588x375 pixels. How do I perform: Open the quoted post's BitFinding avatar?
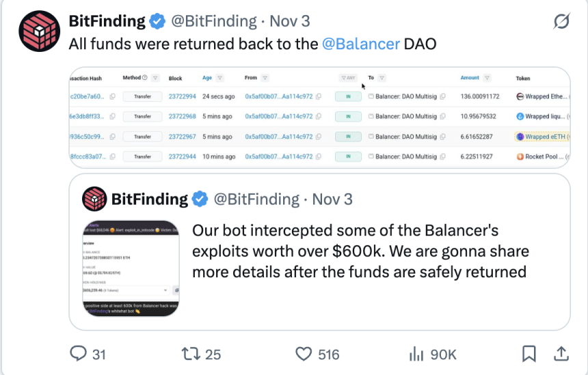click(94, 199)
